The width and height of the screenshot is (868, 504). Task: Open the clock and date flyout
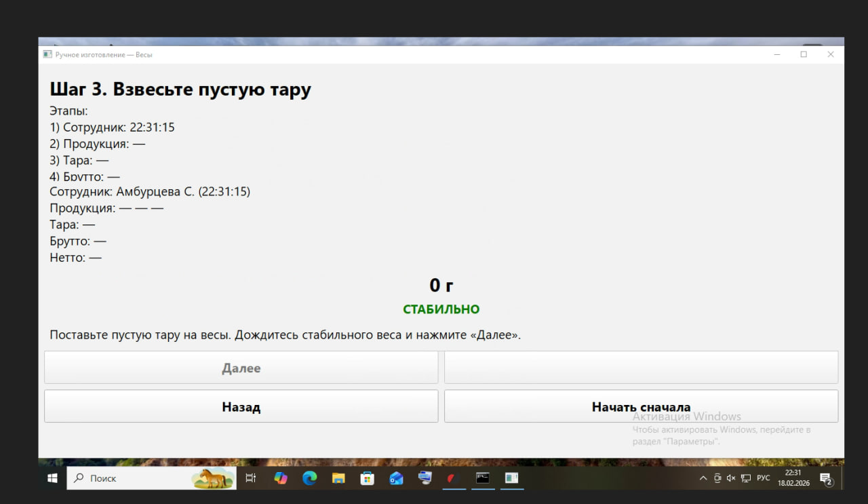[x=793, y=478]
